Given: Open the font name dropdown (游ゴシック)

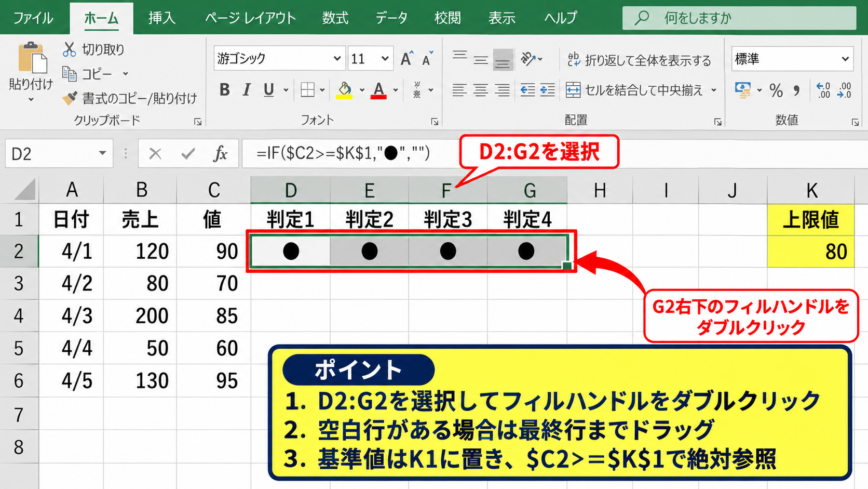Looking at the screenshot, I should click(x=337, y=58).
